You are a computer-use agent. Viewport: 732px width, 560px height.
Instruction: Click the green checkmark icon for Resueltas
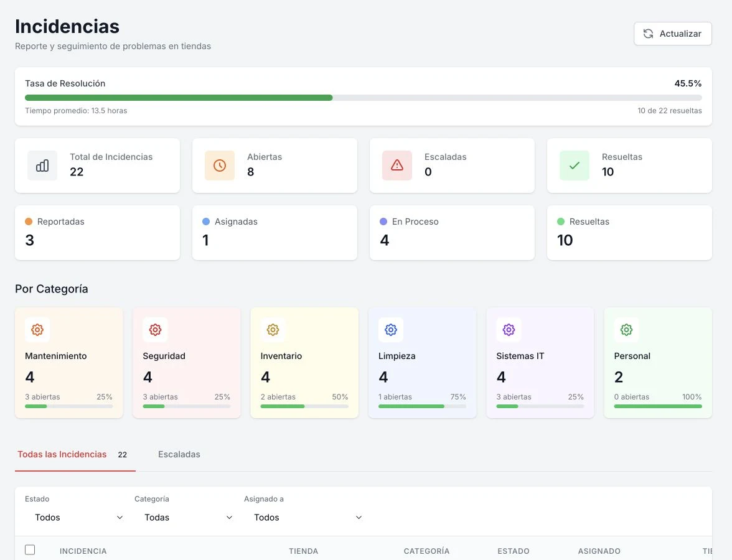[x=574, y=166]
